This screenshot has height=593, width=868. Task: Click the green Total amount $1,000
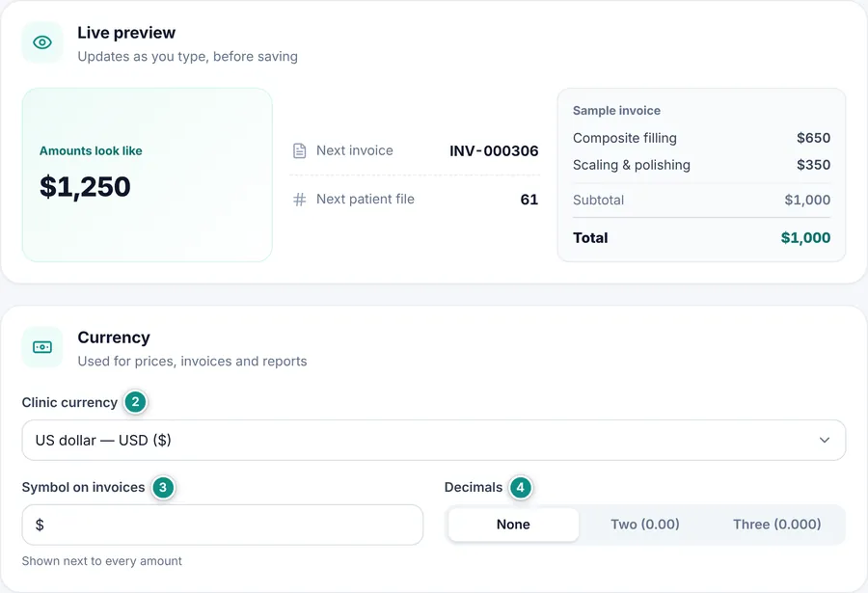pos(805,238)
